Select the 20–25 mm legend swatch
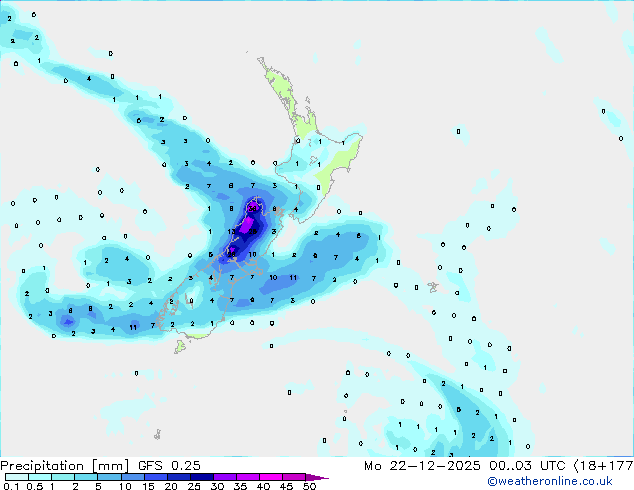This screenshot has width=634, height=490. pos(179,477)
